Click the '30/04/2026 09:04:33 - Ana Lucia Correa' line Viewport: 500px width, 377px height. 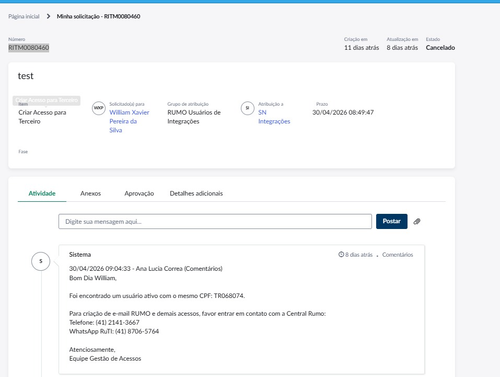pos(146,269)
